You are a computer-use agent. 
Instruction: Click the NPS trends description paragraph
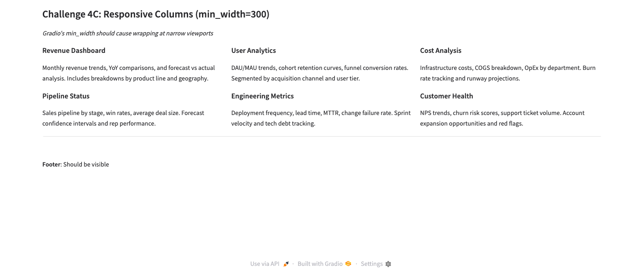click(x=502, y=118)
